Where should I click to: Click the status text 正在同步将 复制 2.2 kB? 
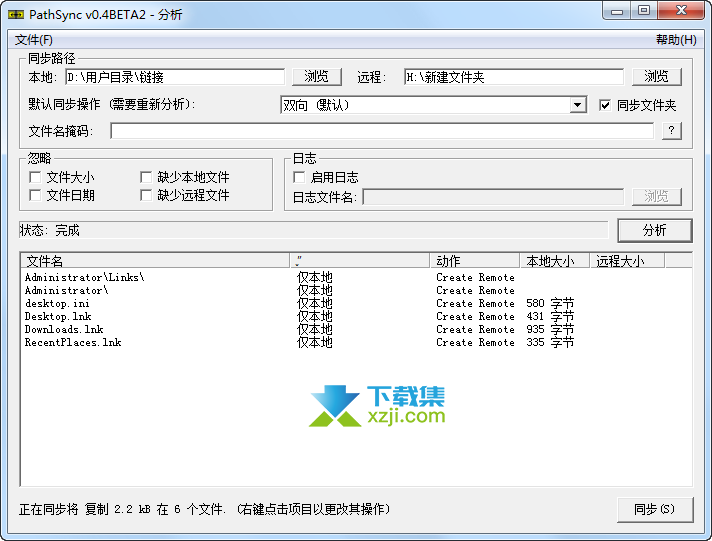(85, 509)
